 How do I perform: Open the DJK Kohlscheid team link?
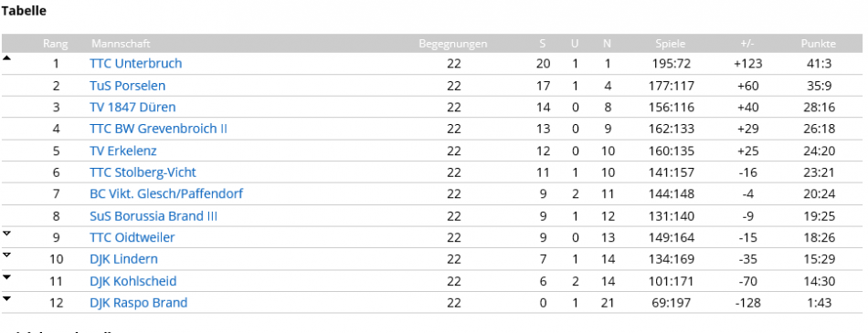coord(132,281)
